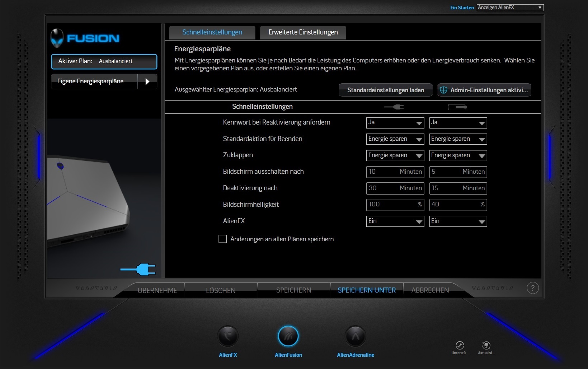
Task: Click the Alienware laptop image
Action: (x=88, y=201)
